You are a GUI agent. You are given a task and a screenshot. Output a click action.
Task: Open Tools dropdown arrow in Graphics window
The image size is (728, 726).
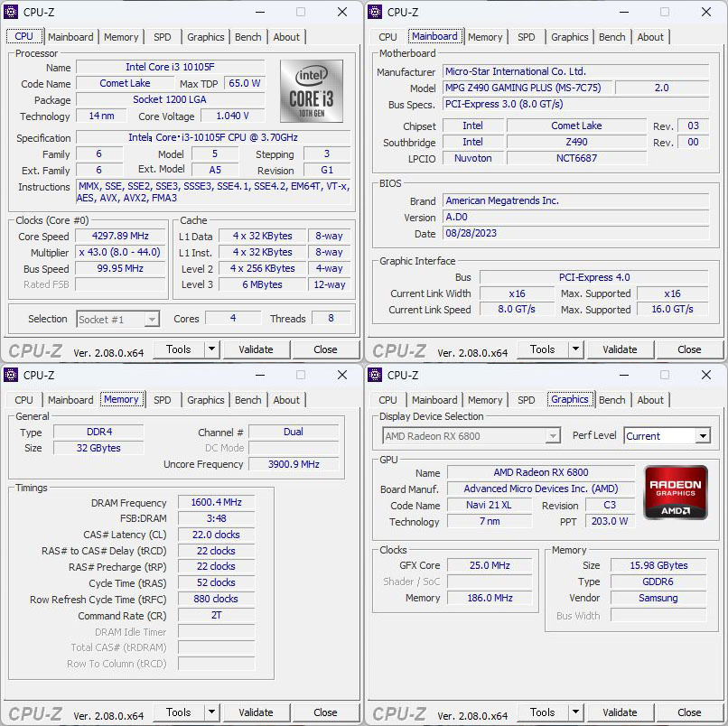coord(575,712)
